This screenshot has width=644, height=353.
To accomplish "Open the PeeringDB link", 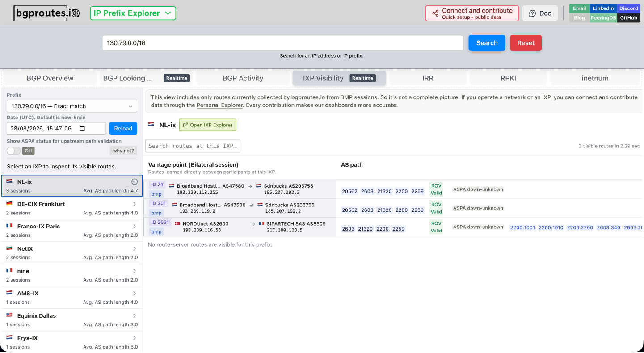I will click(603, 18).
